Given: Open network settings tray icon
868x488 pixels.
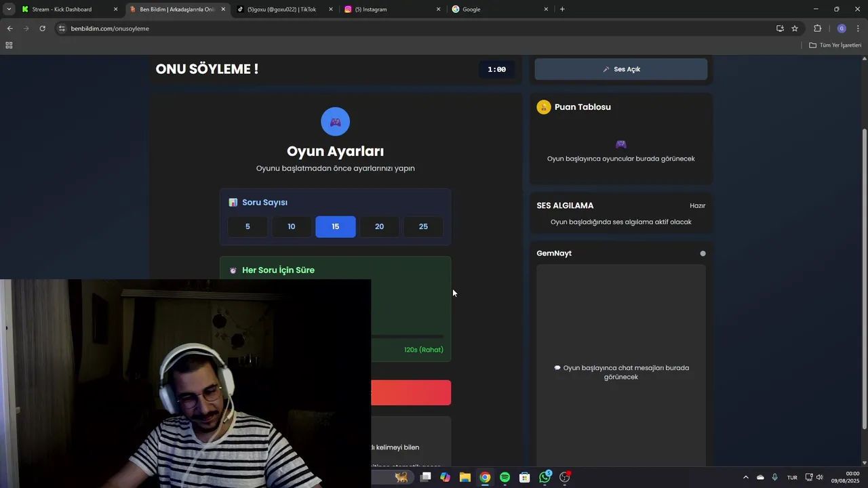Looking at the screenshot, I should [x=809, y=477].
